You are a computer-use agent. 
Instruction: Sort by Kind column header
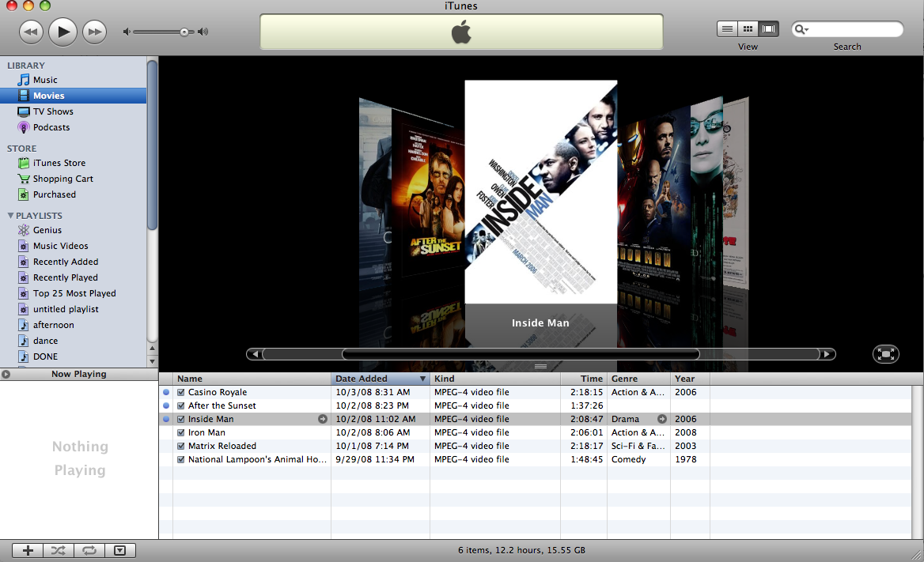[x=495, y=379]
